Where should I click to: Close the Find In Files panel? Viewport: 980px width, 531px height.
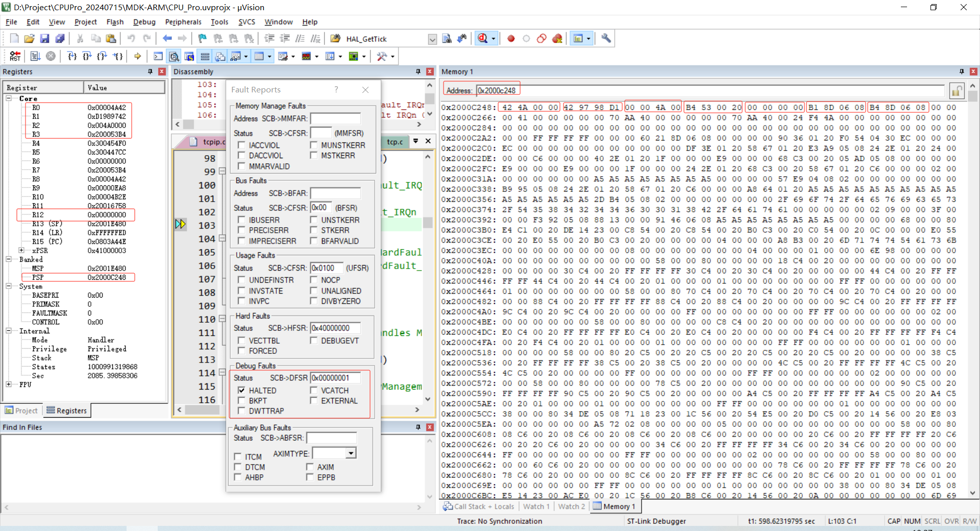click(x=430, y=427)
